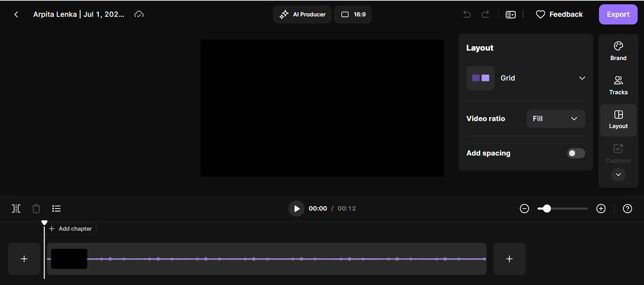Open the Brand tab
Viewport: 644px width, 285px height.
(618, 51)
